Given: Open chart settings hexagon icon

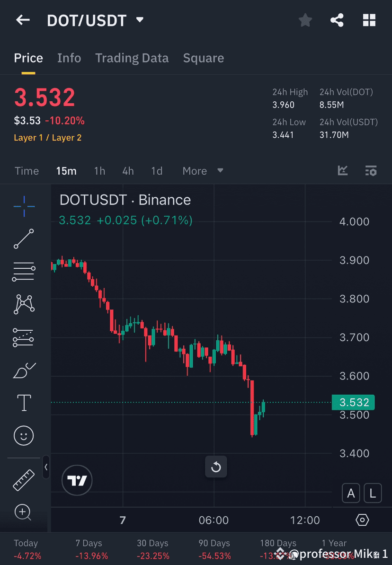Looking at the screenshot, I should pos(362,520).
